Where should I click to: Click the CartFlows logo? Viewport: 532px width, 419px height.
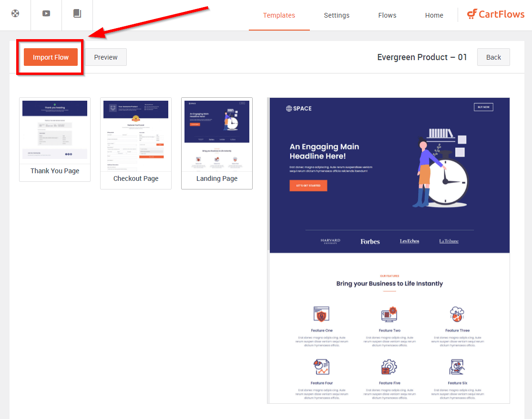pyautogui.click(x=496, y=14)
